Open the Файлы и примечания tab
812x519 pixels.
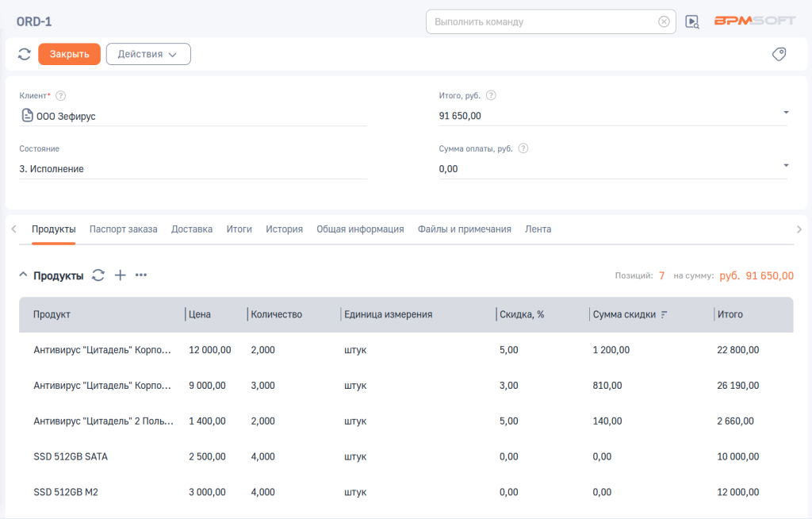[464, 229]
